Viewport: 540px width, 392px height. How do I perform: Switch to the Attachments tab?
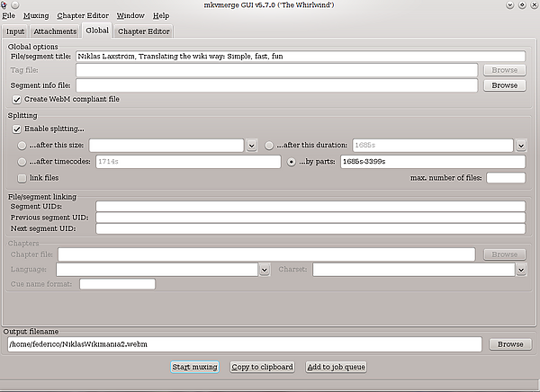[56, 31]
